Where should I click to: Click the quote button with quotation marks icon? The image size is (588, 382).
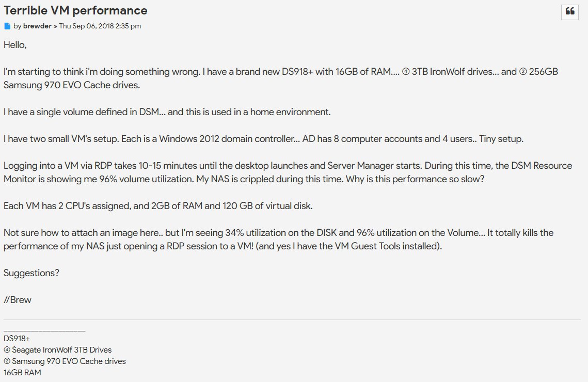point(570,12)
